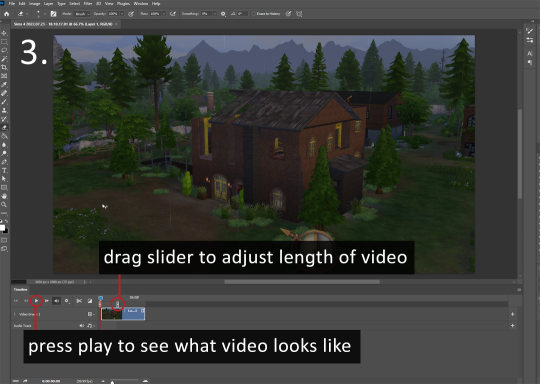Open the Audio Track music note menu

(90, 325)
